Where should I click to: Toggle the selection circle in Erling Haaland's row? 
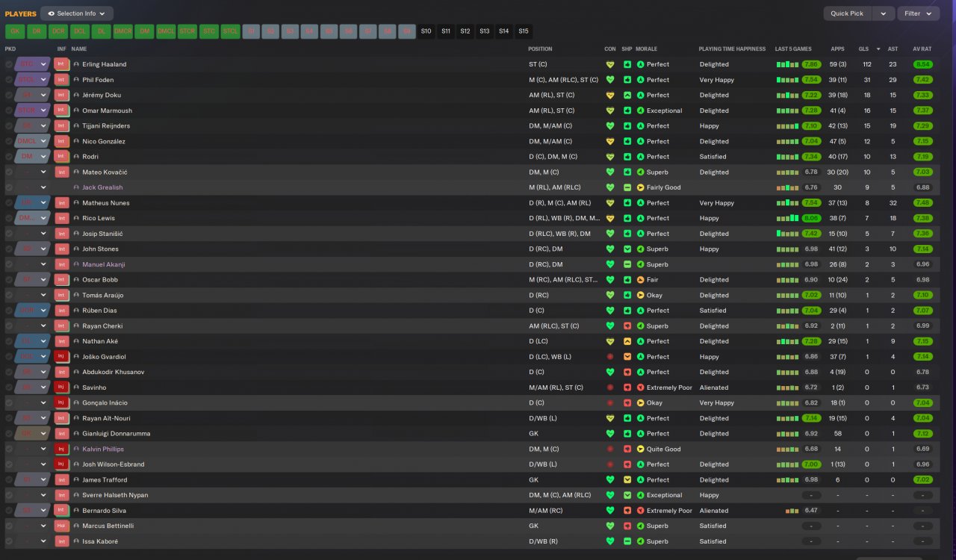click(9, 64)
